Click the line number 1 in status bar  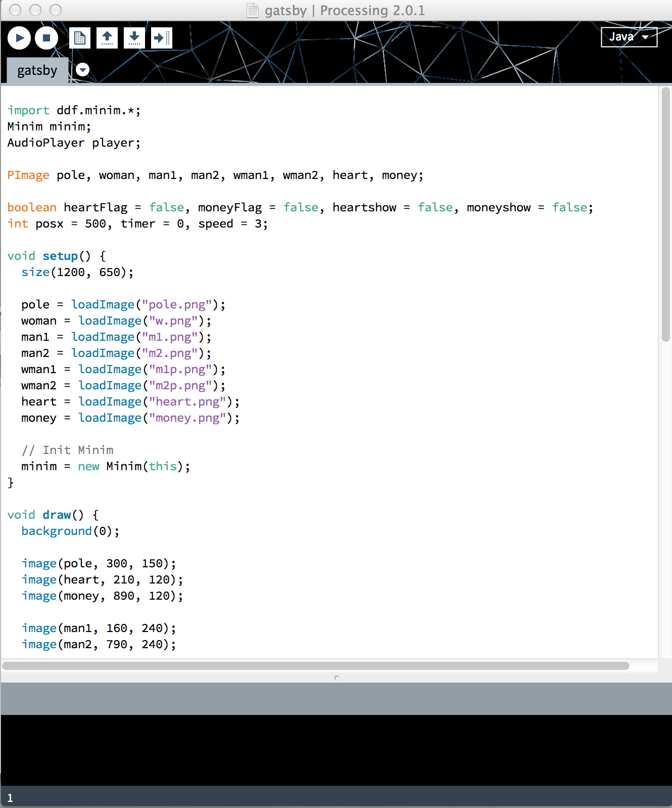[10, 798]
